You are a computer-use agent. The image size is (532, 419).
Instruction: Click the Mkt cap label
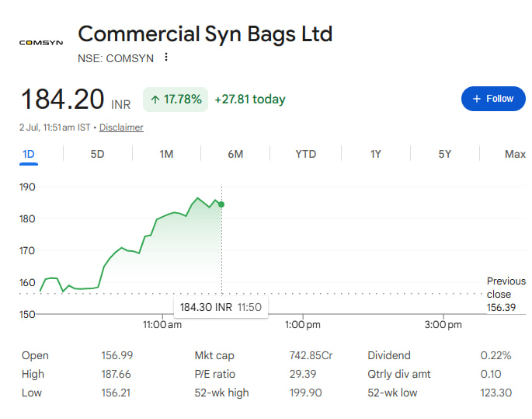pos(214,355)
